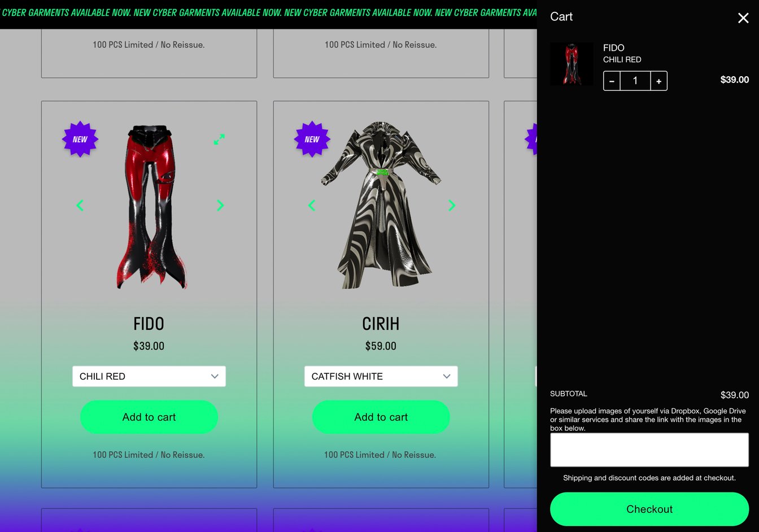The height and width of the screenshot is (532, 759).
Task: Show next FIDO product image
Action: point(220,206)
